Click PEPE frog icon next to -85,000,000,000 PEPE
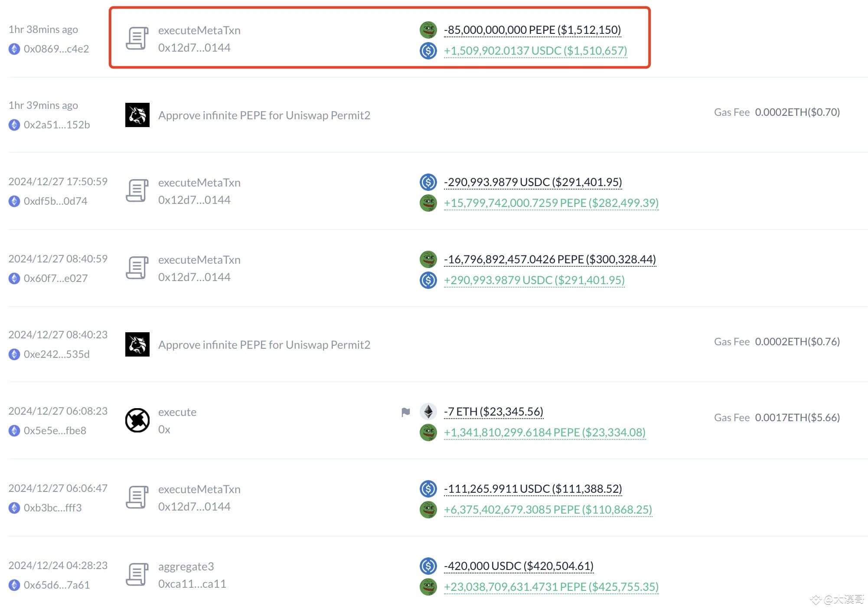868x609 pixels. (428, 30)
